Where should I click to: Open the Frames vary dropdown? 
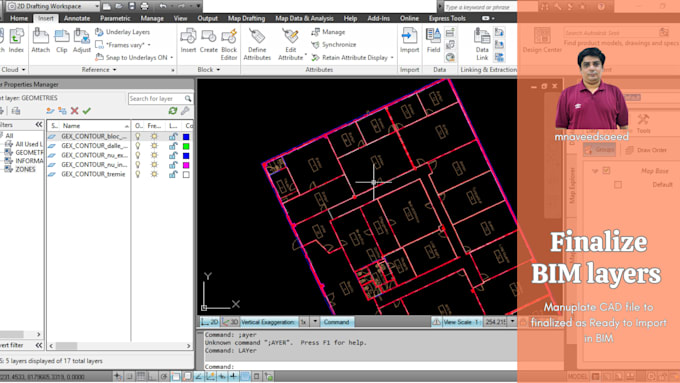[149, 45]
